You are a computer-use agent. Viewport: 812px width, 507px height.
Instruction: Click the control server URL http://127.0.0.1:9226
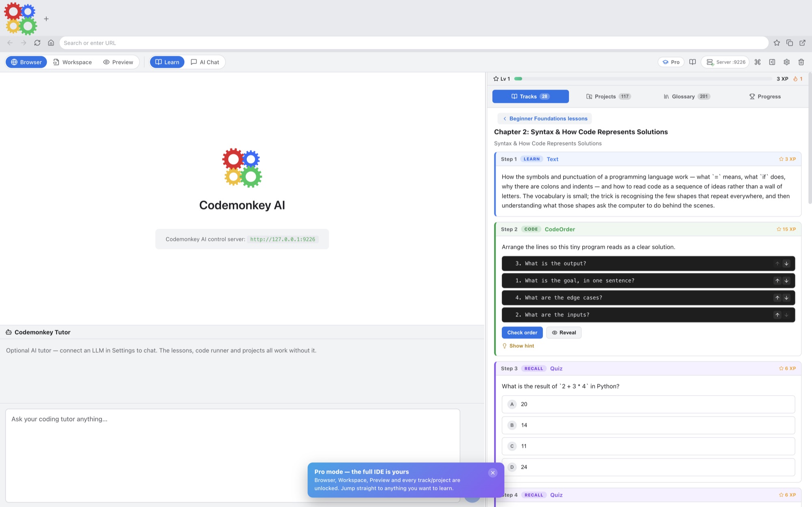coord(283,239)
